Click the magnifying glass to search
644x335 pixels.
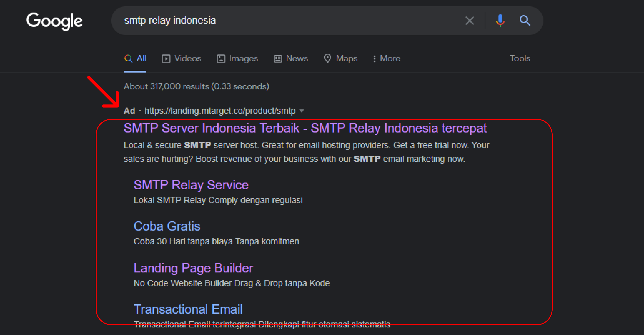pyautogui.click(x=525, y=21)
